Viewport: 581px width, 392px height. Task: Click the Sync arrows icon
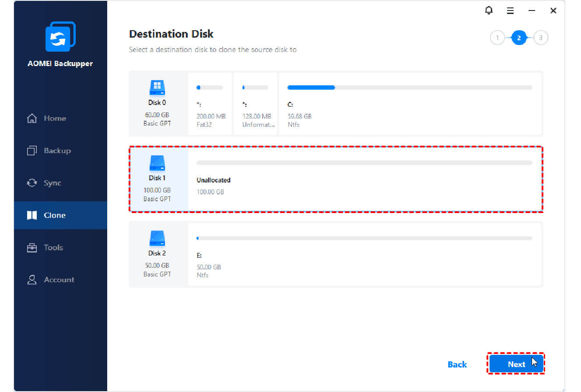[32, 183]
